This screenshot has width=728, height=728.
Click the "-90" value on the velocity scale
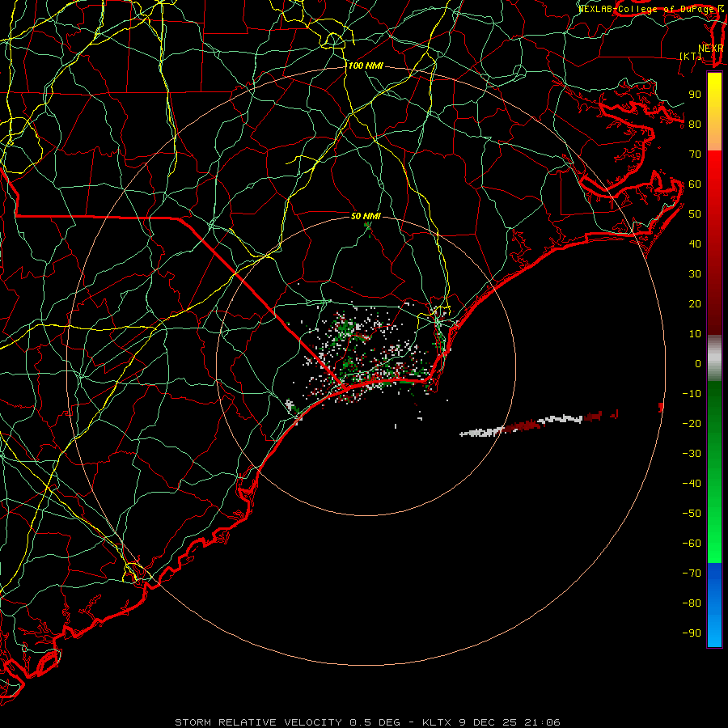click(x=692, y=633)
